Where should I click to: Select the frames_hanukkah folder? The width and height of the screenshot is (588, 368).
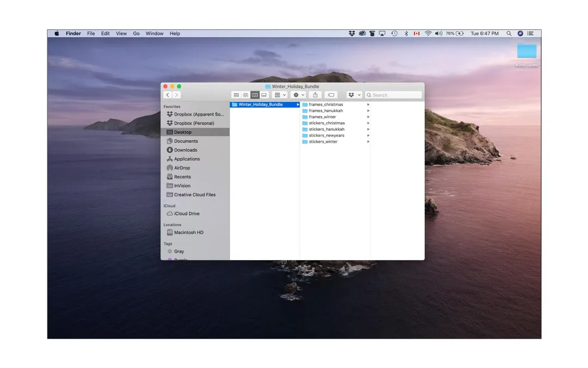click(x=326, y=111)
